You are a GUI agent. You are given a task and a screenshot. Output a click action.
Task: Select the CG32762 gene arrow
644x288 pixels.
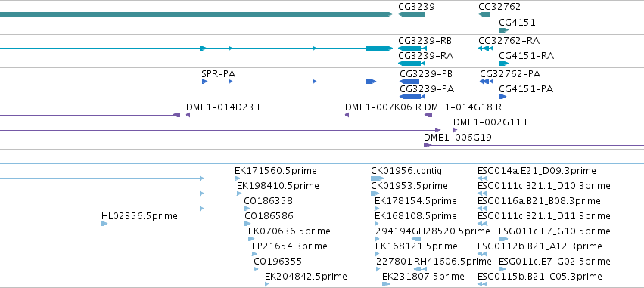484,14
